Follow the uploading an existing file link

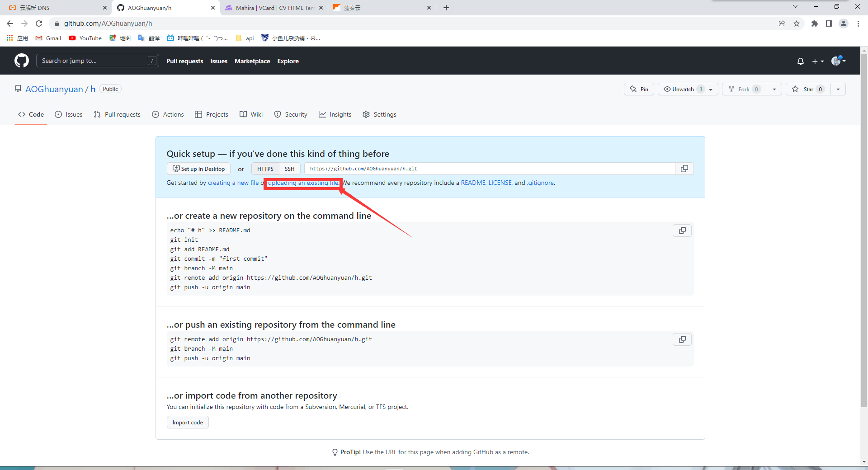pos(303,183)
